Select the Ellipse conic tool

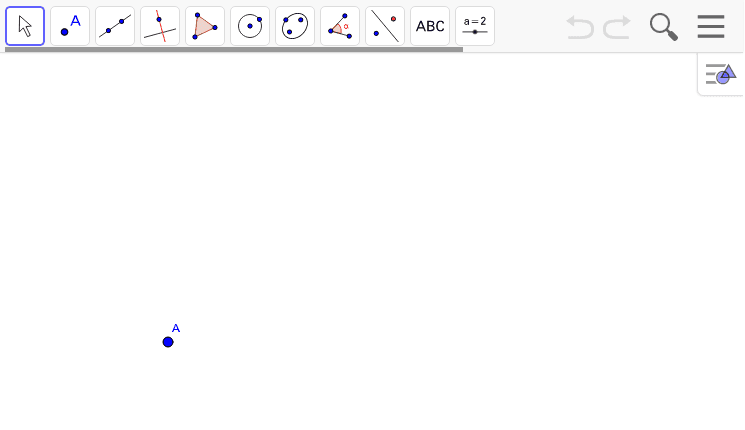pos(295,26)
